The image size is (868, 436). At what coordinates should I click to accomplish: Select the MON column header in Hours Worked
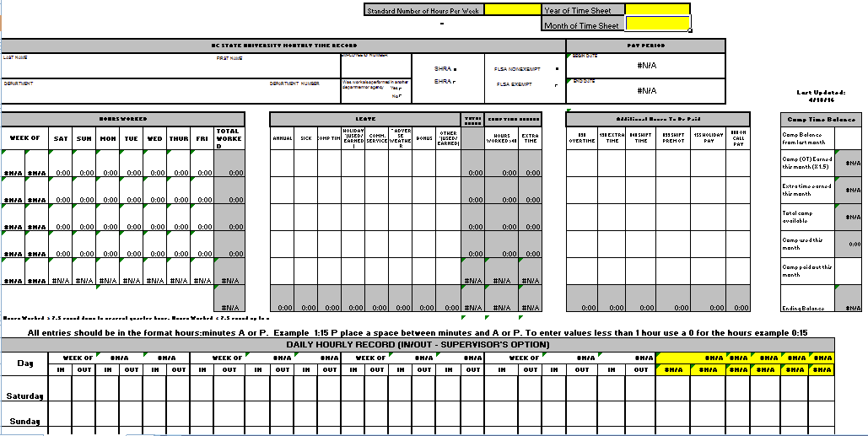(107, 138)
